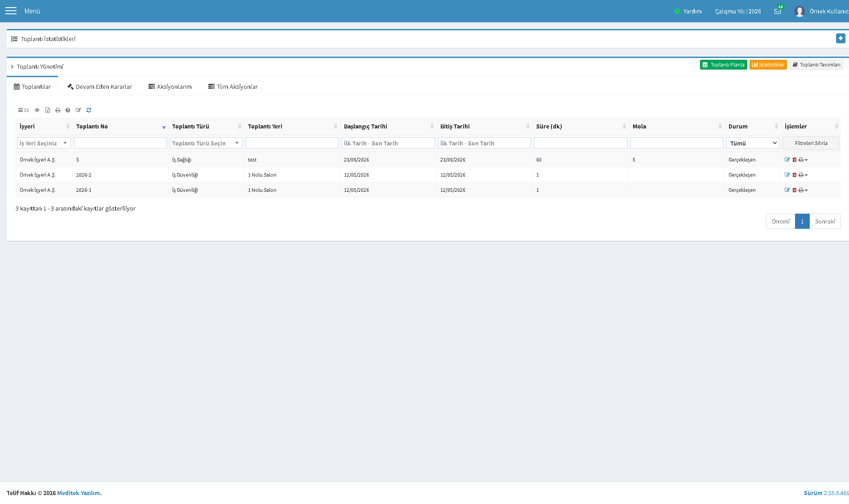849x504 pixels.
Task: Delete meeting number 5 row
Action: point(795,160)
